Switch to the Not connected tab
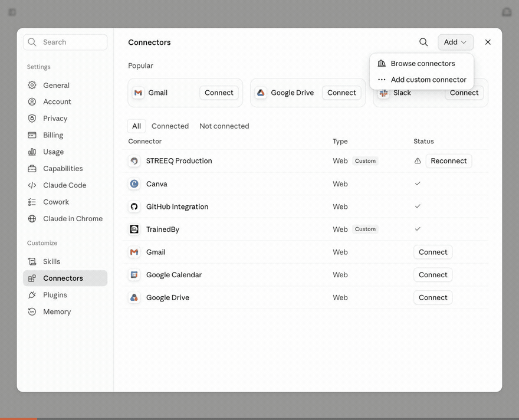 [x=224, y=126]
